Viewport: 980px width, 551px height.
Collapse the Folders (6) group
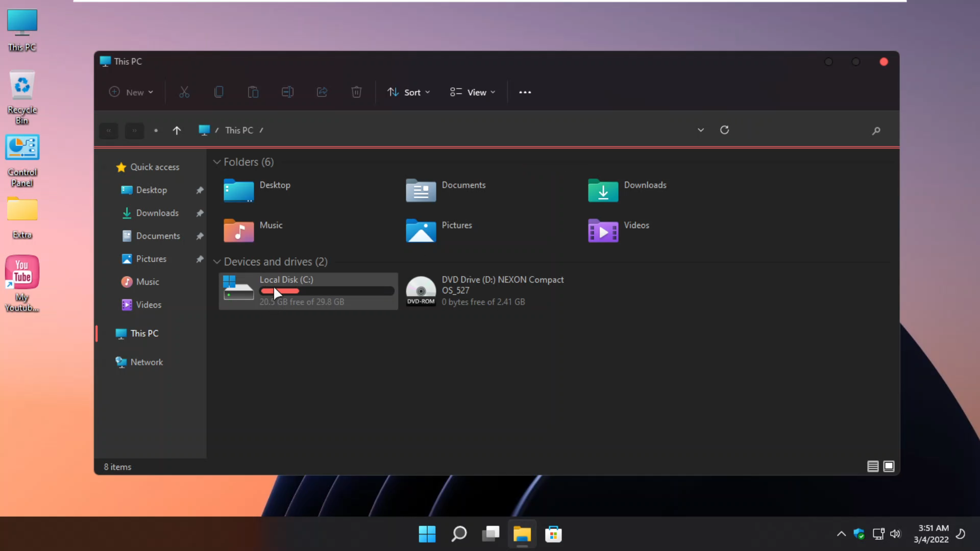tap(217, 162)
